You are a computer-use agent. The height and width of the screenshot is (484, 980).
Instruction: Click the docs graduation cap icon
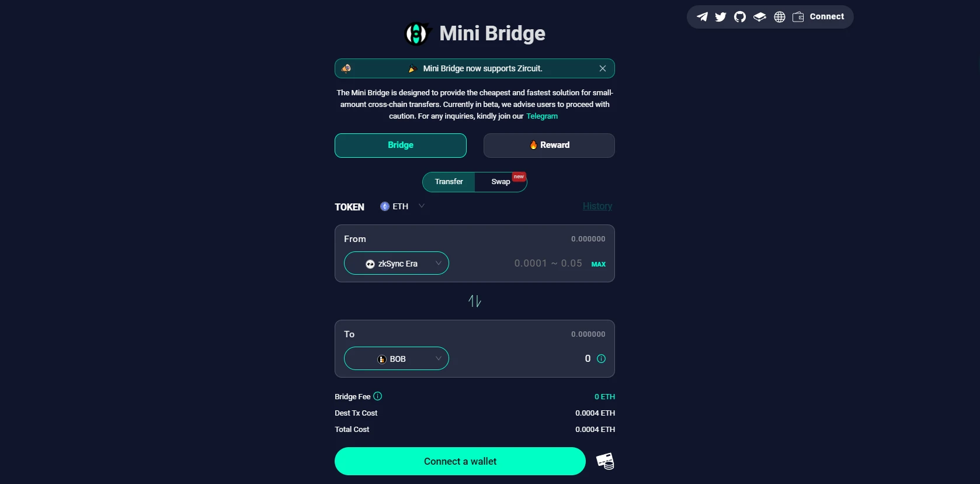759,17
